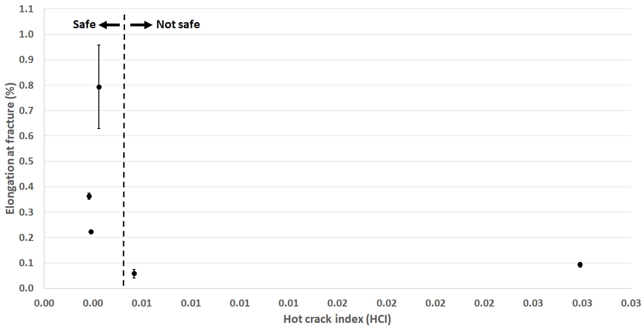Click the right-pointing arrow beside "Not safe"
644x328 pixels.
(141, 25)
